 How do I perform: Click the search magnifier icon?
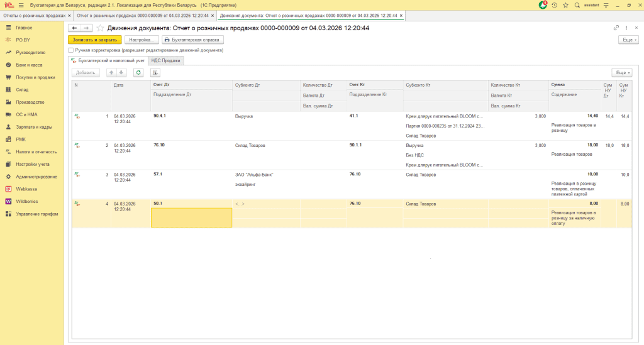coord(577,4)
